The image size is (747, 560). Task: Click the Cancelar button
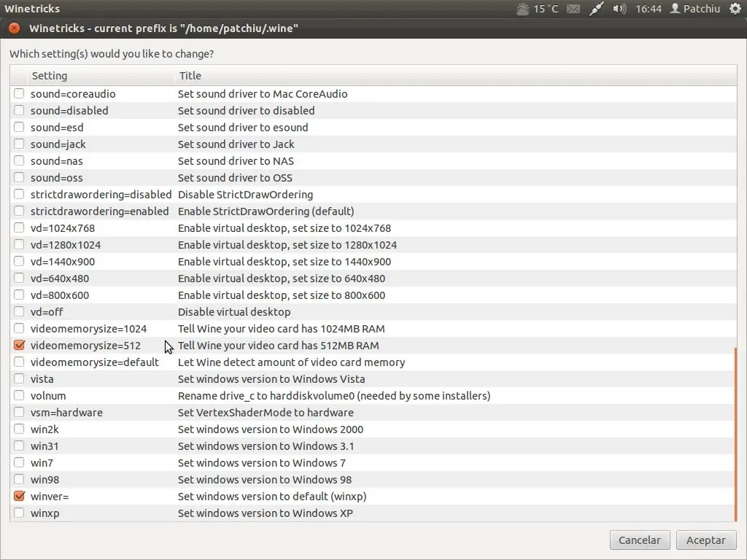click(640, 540)
